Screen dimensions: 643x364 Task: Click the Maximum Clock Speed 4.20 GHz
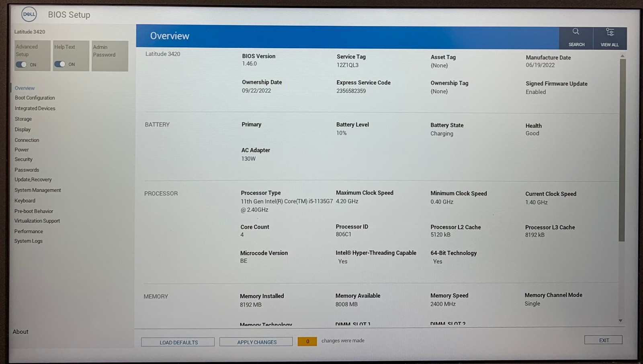(x=347, y=201)
